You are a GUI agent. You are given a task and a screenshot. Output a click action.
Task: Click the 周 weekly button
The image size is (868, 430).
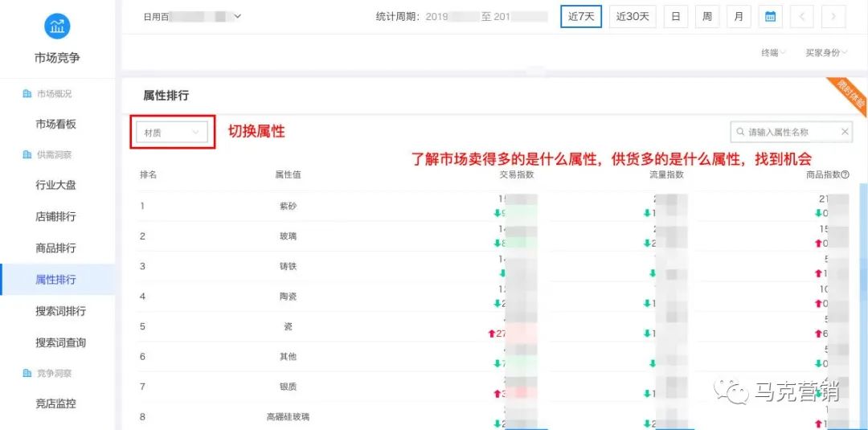pos(706,16)
